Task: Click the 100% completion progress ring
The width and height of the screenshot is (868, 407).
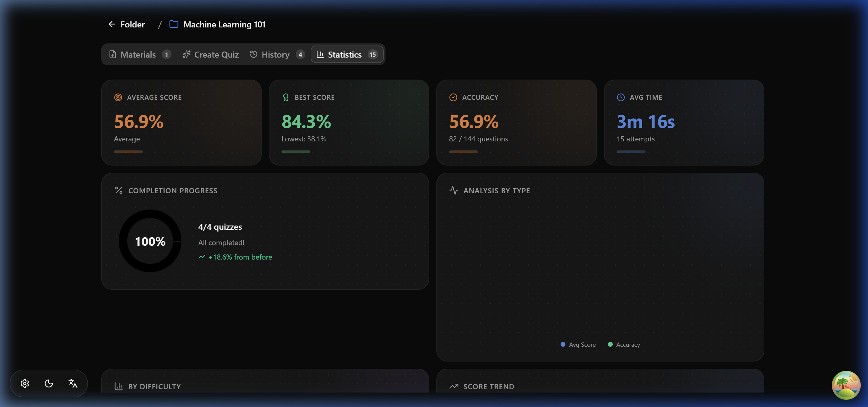Action: (150, 241)
